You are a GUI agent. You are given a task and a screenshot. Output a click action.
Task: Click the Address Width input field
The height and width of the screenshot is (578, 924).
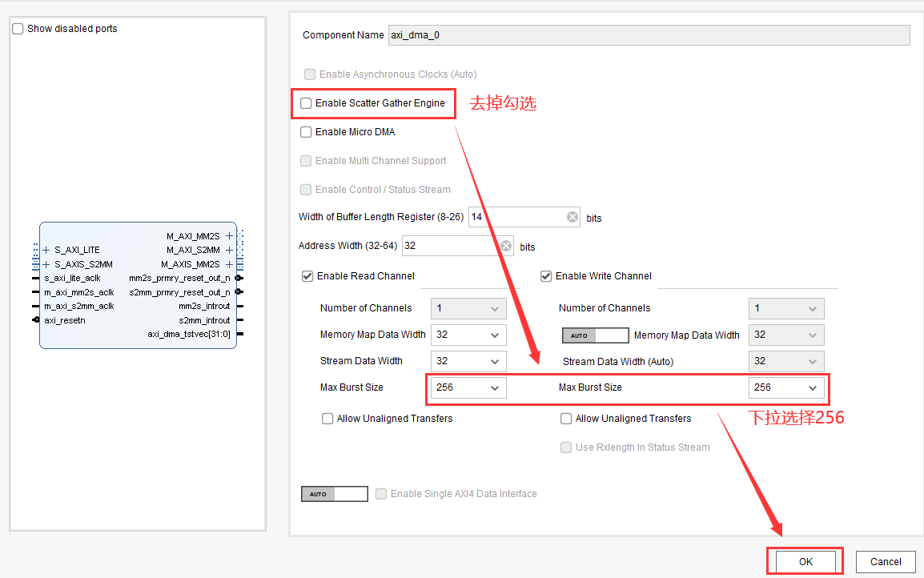pyautogui.click(x=450, y=246)
